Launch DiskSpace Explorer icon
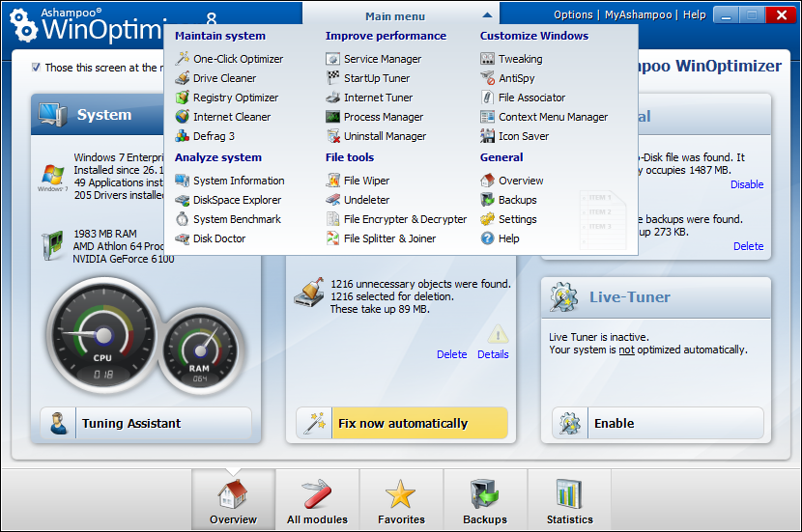This screenshot has height=532, width=802. click(x=182, y=200)
